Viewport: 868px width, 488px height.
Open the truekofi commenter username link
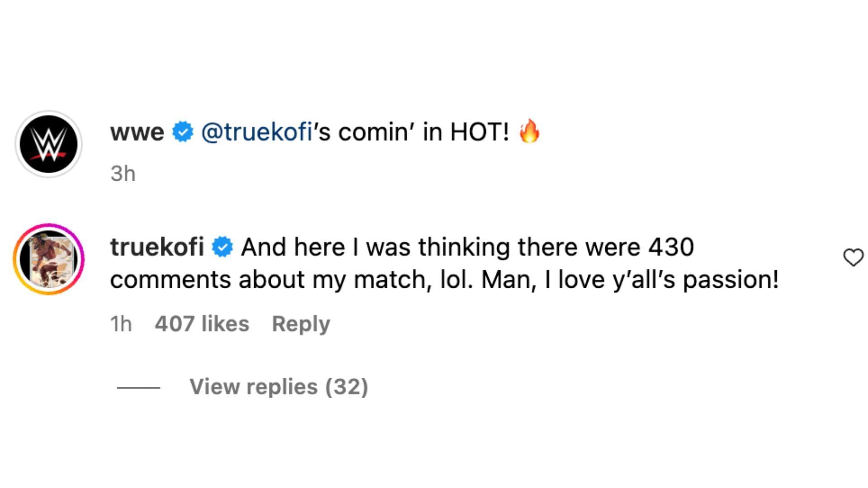pos(157,247)
